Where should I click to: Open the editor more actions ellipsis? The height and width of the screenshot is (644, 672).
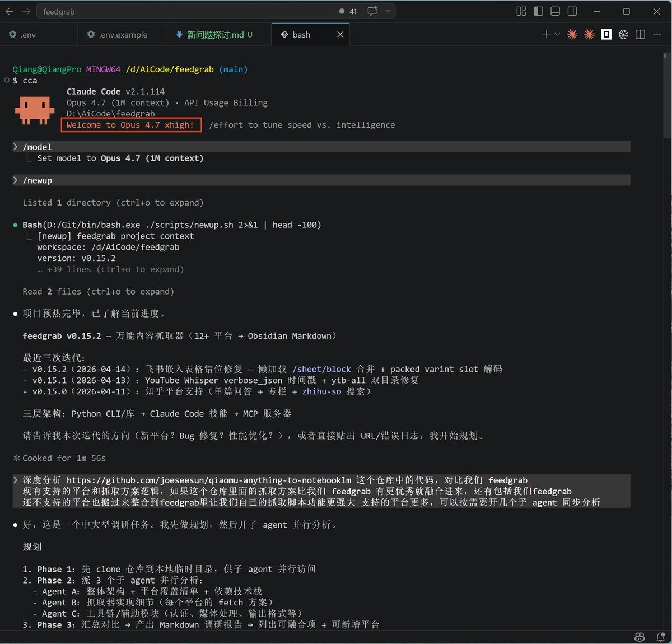click(657, 35)
